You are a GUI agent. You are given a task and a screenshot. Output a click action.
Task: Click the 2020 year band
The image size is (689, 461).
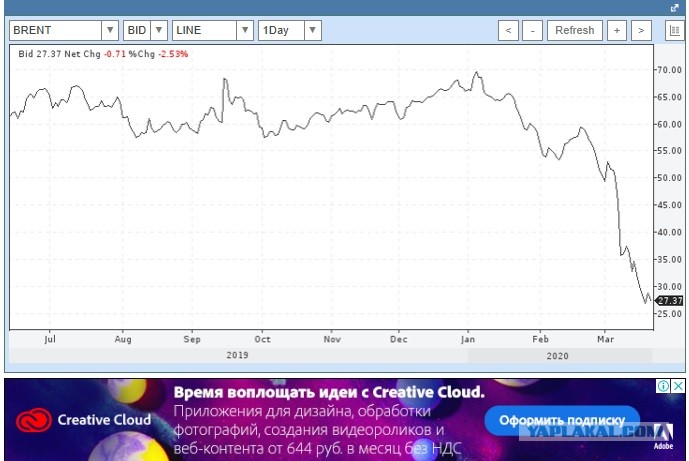pyautogui.click(x=558, y=356)
